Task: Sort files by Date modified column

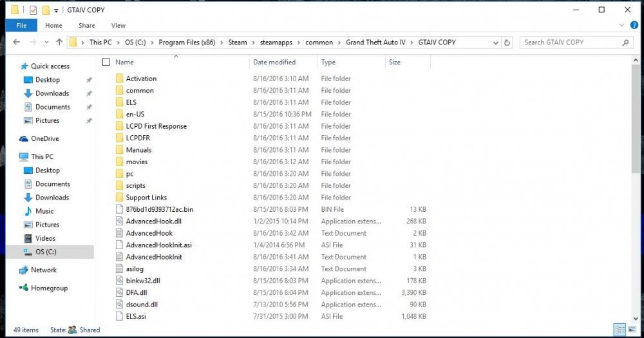Action: [x=274, y=62]
